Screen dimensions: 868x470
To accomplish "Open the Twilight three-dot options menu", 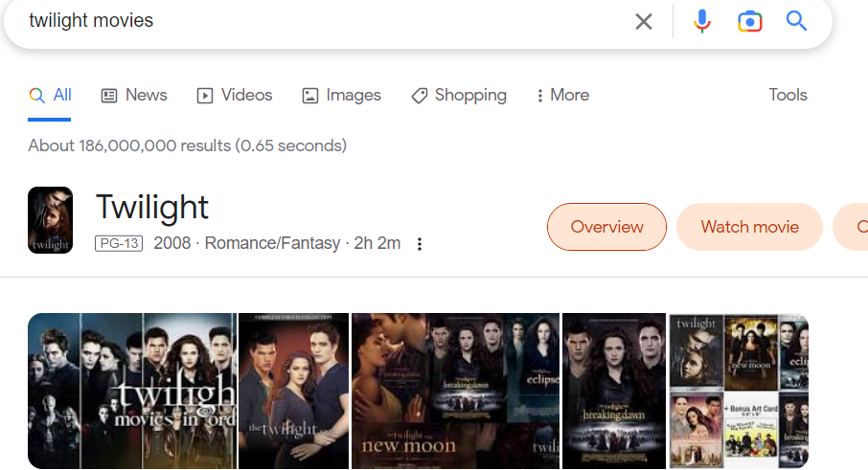I will [420, 244].
